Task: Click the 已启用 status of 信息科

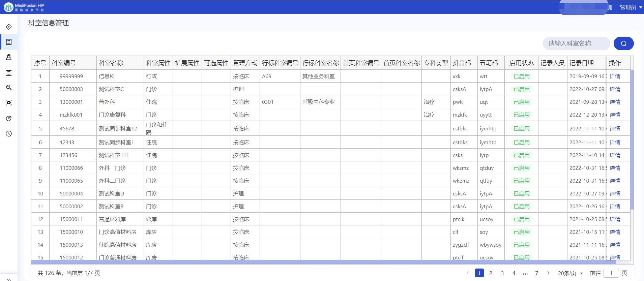Action: 522,76
